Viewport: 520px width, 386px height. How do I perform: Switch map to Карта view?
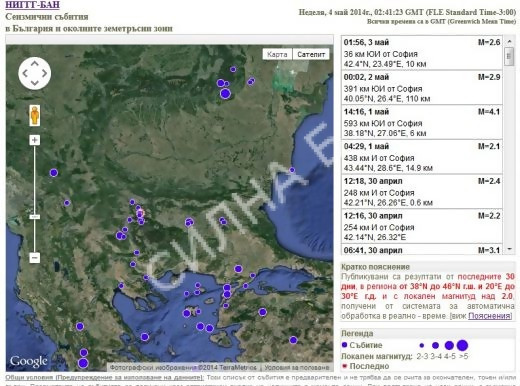point(277,54)
